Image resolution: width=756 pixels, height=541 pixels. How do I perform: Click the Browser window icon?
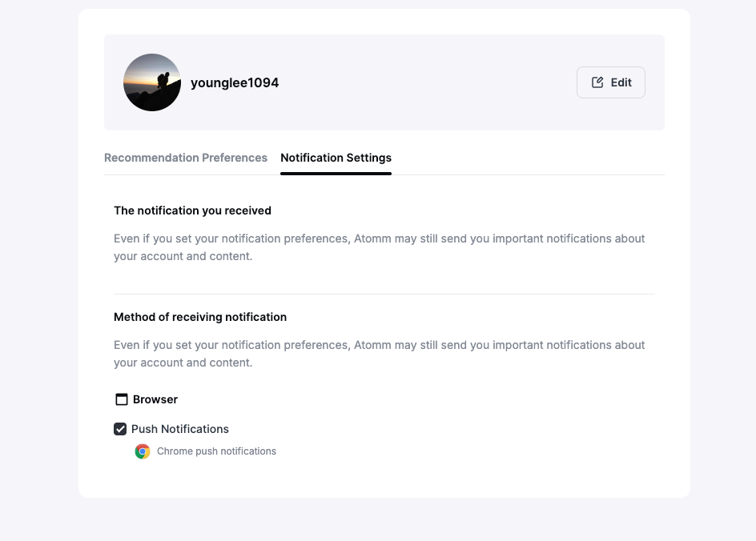(x=122, y=399)
